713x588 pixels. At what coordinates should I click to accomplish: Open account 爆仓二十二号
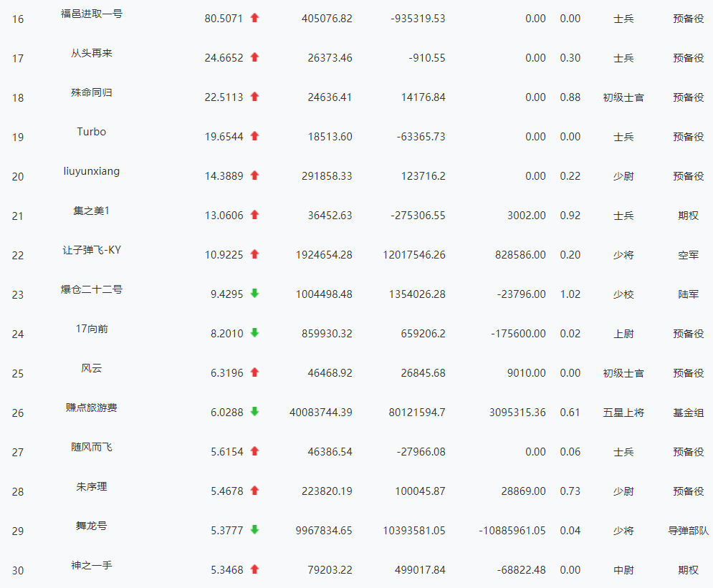point(92,289)
